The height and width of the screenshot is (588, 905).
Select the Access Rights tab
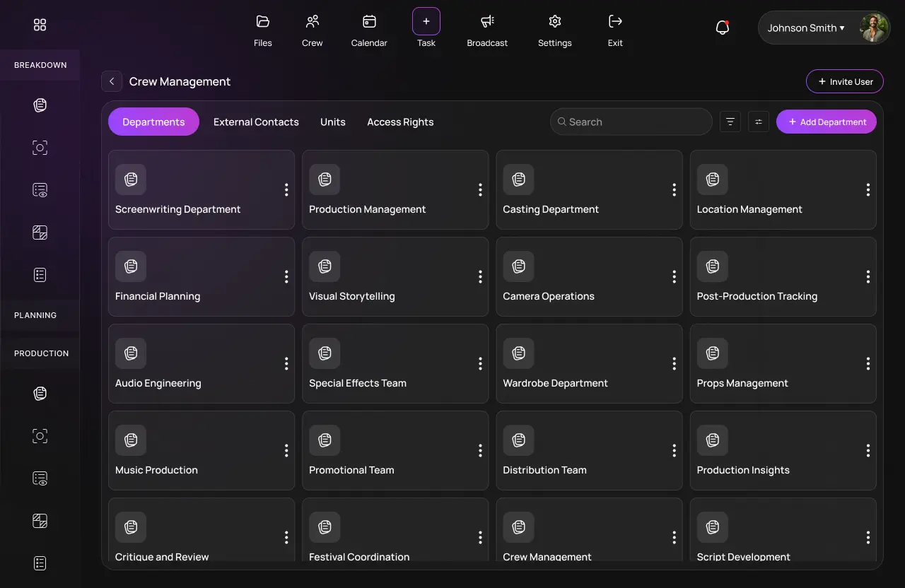(399, 122)
